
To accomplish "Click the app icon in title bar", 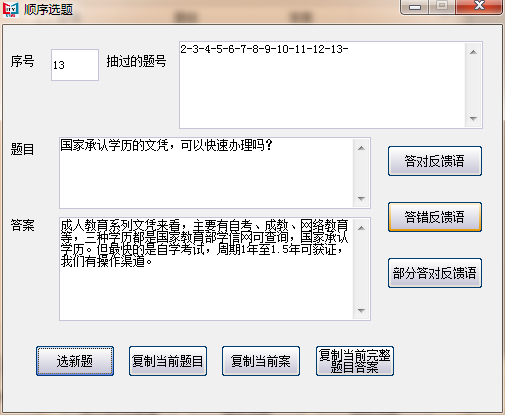I will pos(10,9).
